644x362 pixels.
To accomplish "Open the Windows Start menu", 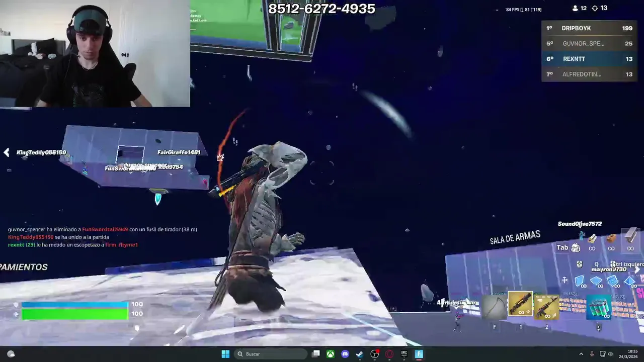I will [225, 354].
